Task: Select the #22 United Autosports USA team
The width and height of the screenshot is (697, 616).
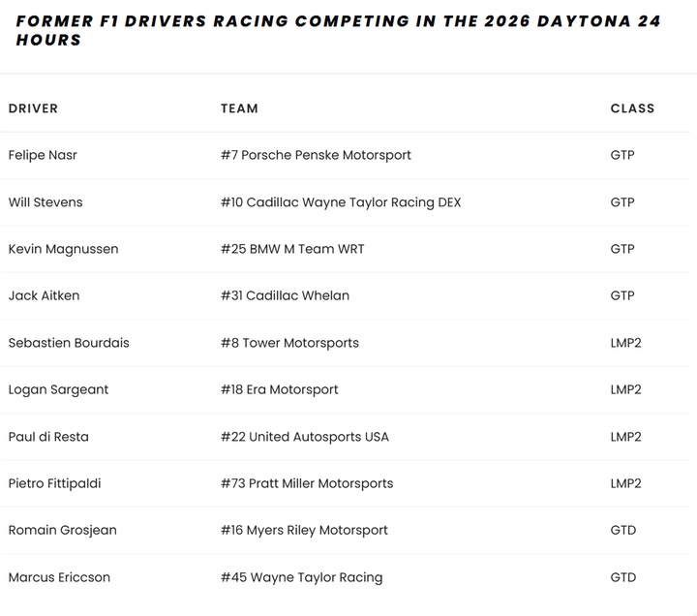Action: coord(305,437)
